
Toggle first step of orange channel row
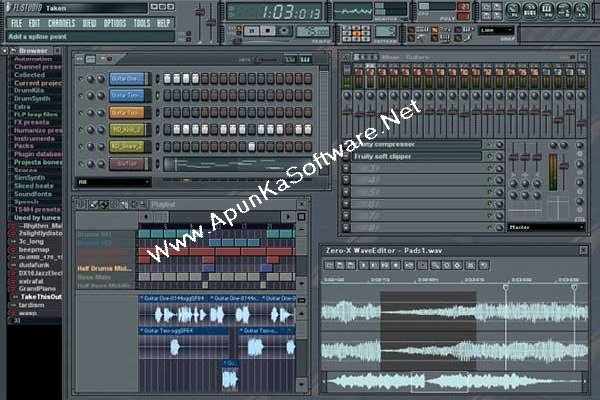(167, 113)
